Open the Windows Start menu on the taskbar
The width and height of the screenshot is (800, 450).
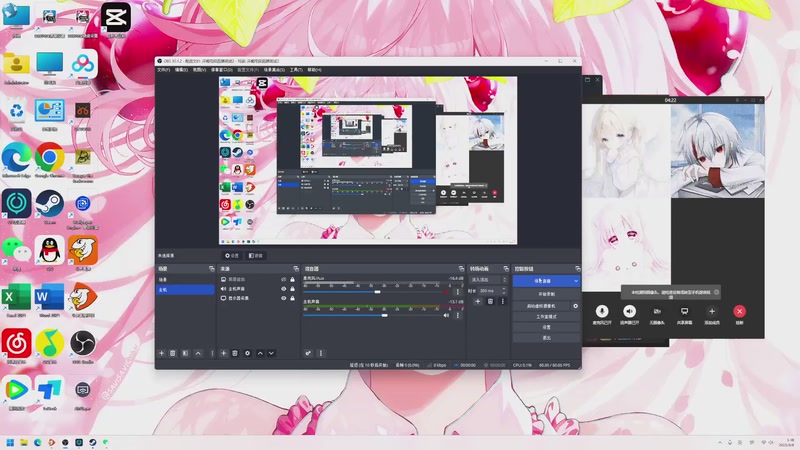point(10,442)
